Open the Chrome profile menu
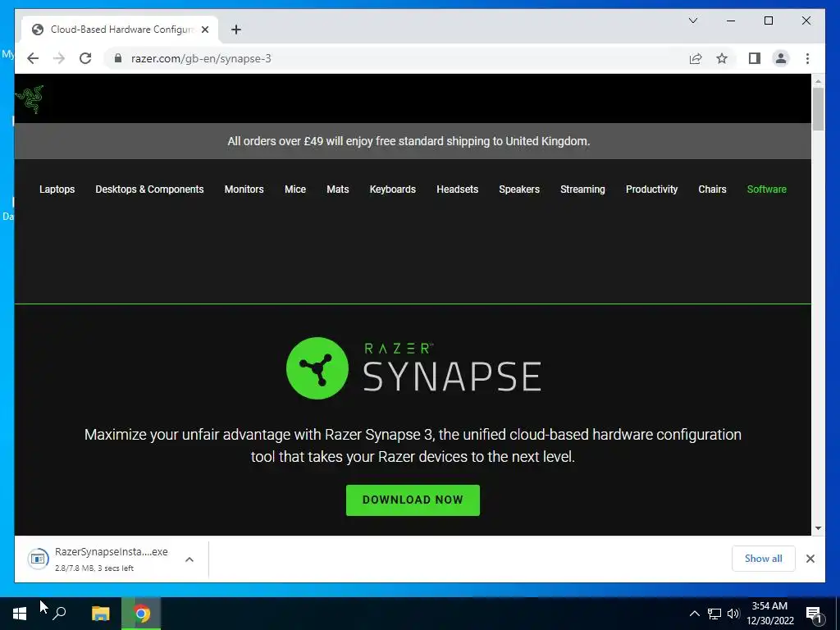 (x=781, y=58)
